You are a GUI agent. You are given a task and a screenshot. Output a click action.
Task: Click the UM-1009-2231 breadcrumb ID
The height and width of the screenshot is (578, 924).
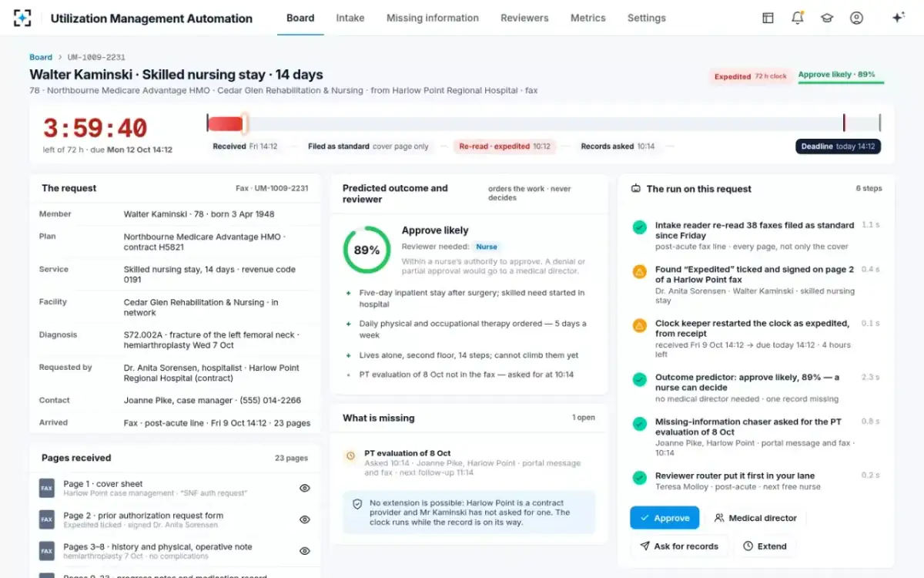point(96,57)
